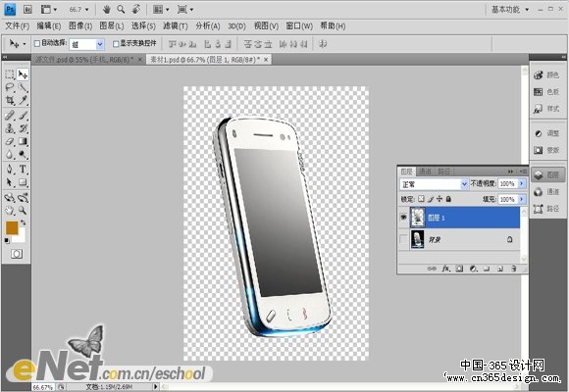Hide 图层 1 with eye icon
569x392 pixels.
pos(403,218)
